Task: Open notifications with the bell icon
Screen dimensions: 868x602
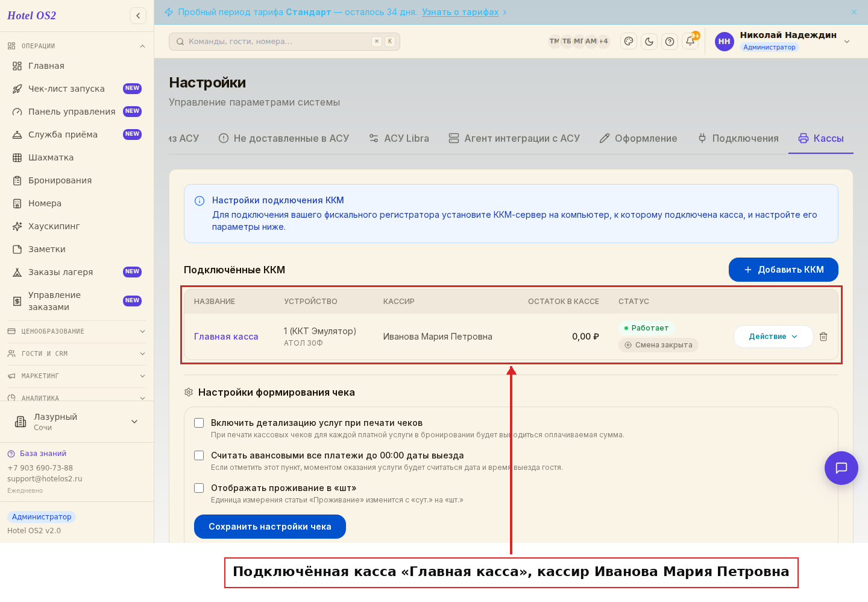Action: tap(690, 41)
